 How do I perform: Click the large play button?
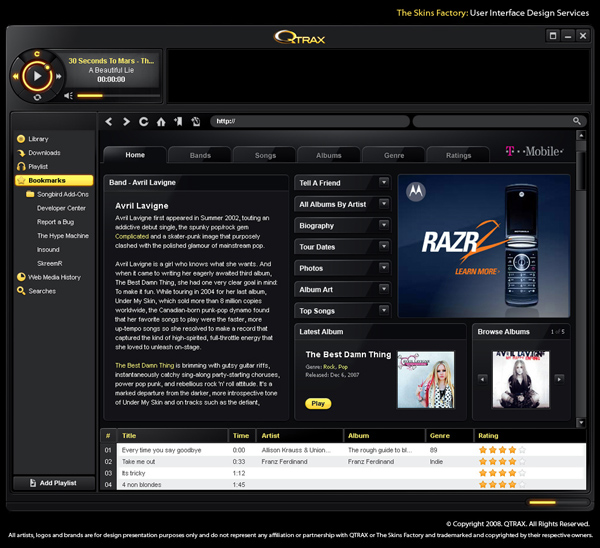click(37, 76)
